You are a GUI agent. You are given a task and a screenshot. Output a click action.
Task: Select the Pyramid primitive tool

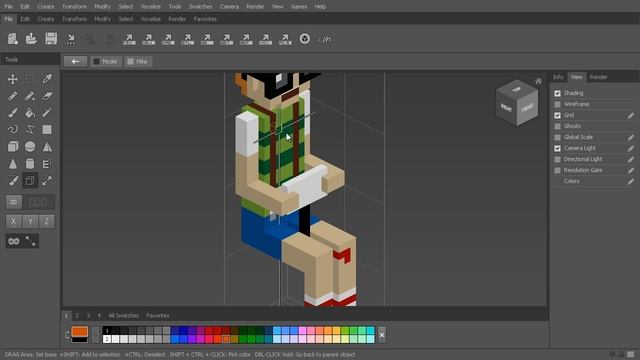click(x=47, y=147)
